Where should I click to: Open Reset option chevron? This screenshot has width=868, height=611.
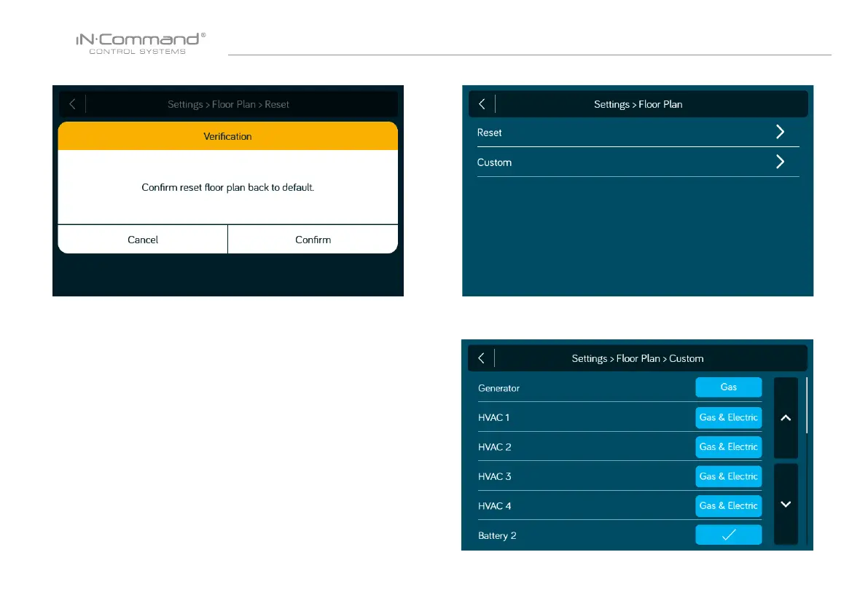click(780, 132)
